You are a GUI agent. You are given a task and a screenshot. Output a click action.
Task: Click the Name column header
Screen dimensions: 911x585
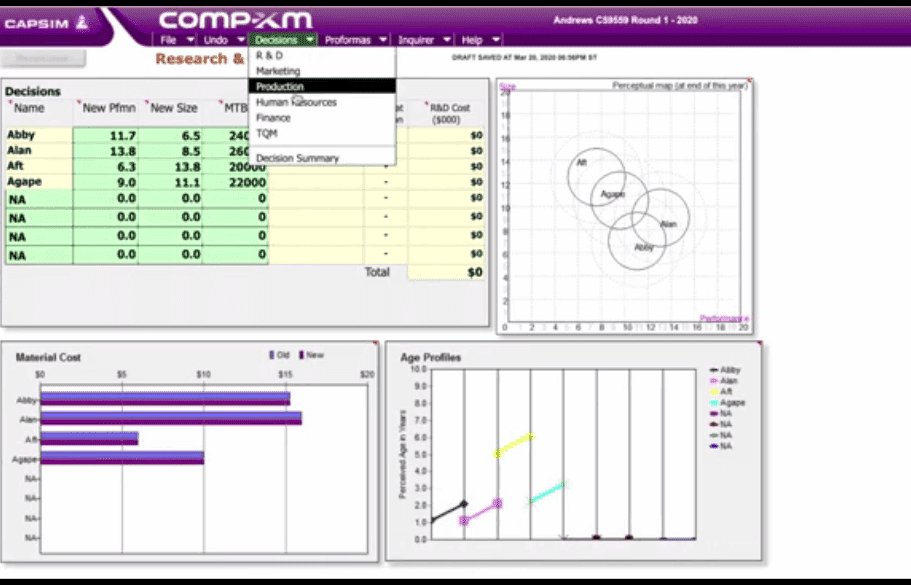[29, 108]
